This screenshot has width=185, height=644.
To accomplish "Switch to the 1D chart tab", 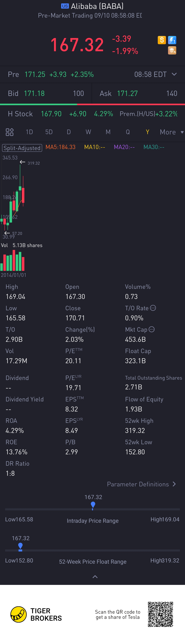I will 29,132.
